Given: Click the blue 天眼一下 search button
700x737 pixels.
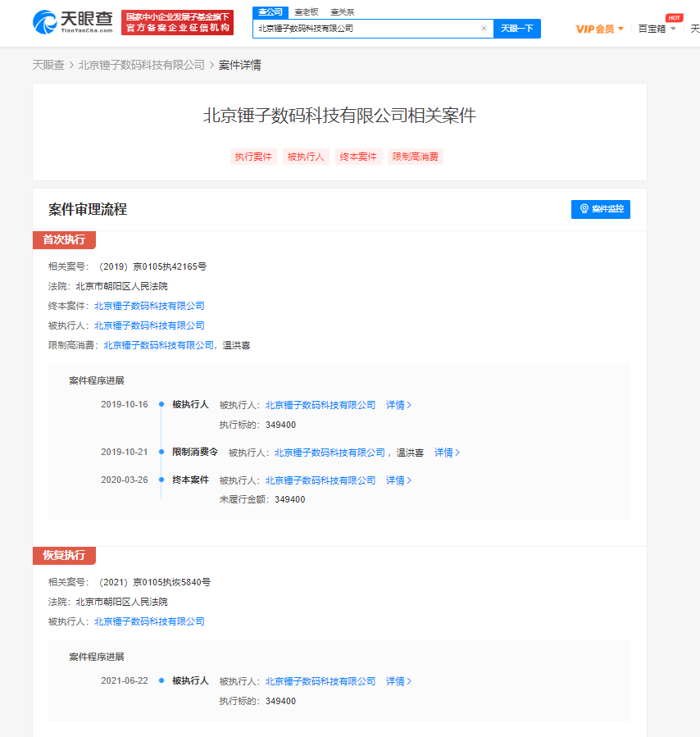Looking at the screenshot, I should coord(517,28).
